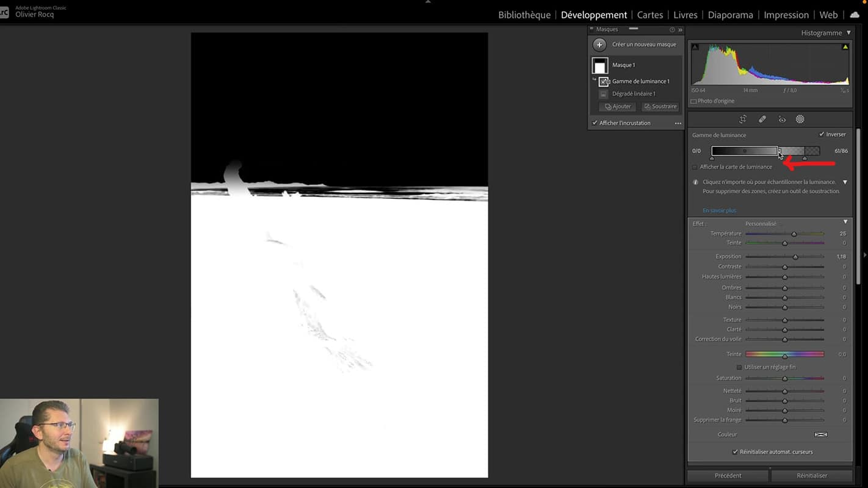Select Dégradé linéaire 1 mask component
The width and height of the screenshot is (868, 488).
click(x=634, y=94)
